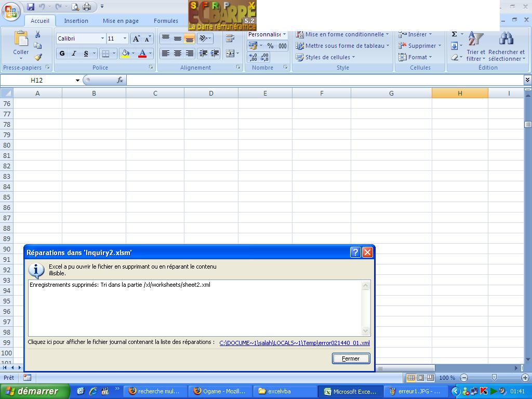Open the Formules ribbon tab
This screenshot has width=532, height=399.
pyautogui.click(x=166, y=21)
